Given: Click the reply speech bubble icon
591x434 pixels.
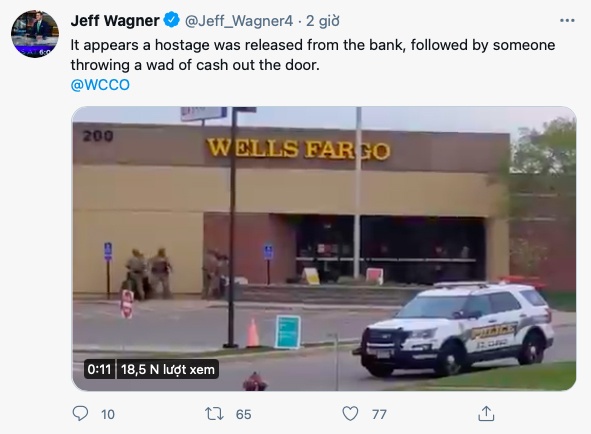Looking at the screenshot, I should tap(80, 414).
